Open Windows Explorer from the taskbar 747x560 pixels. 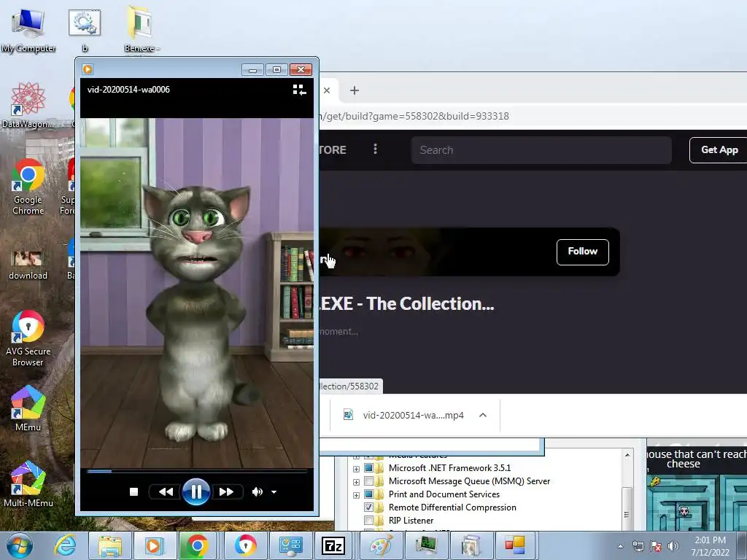(x=111, y=545)
